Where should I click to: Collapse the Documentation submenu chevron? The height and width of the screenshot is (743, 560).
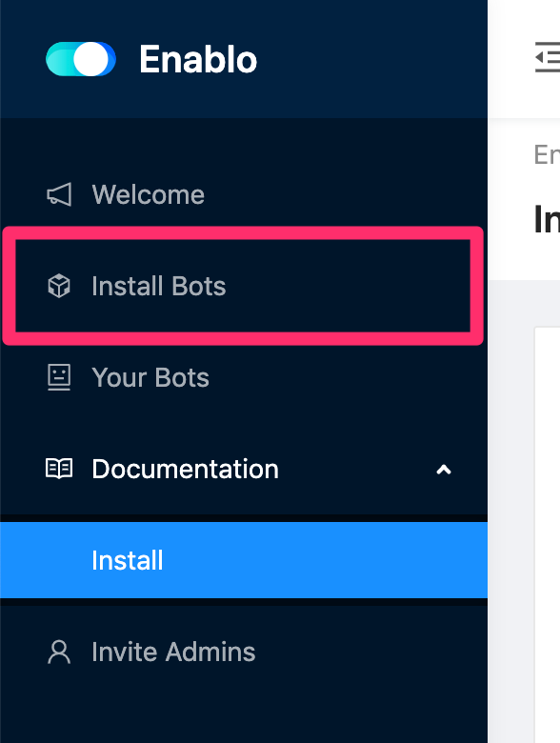point(444,470)
